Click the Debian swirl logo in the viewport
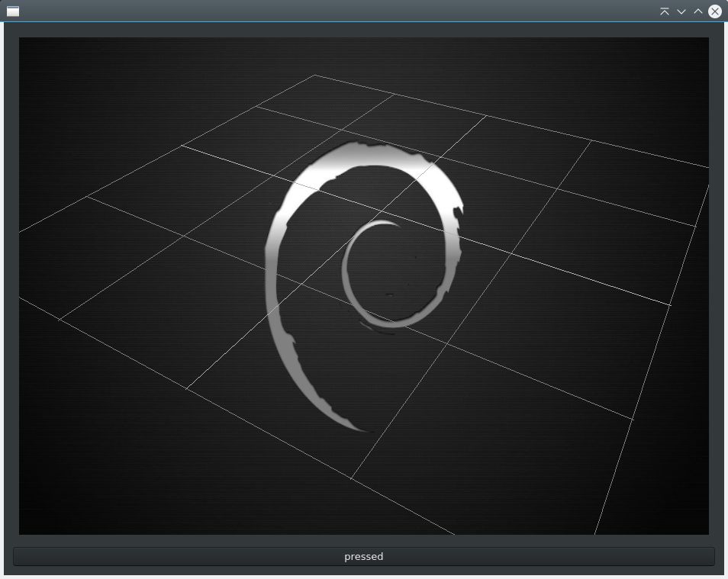The height and width of the screenshot is (579, 728). click(364, 285)
